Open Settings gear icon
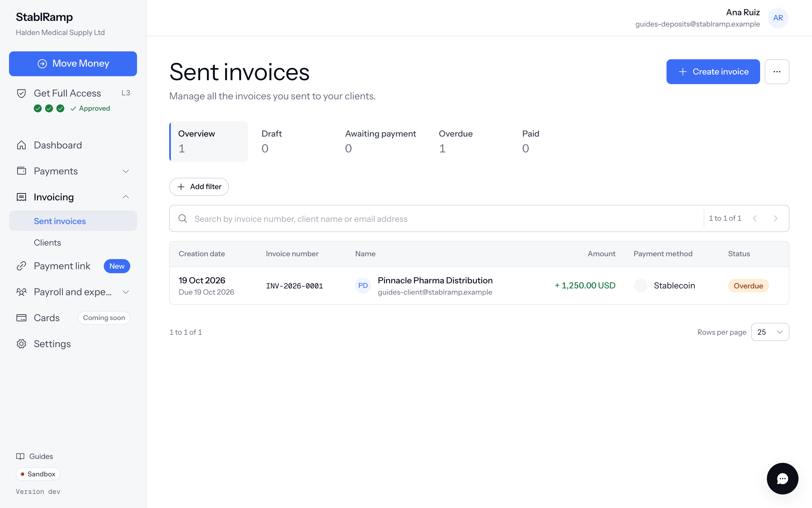The height and width of the screenshot is (508, 812). coord(21,344)
